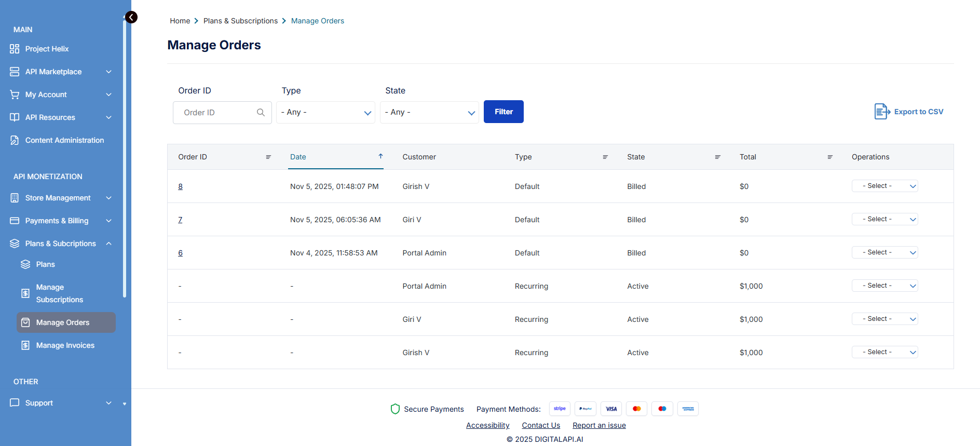Click the Type column sort icon
This screenshot has height=446, width=980.
(605, 157)
